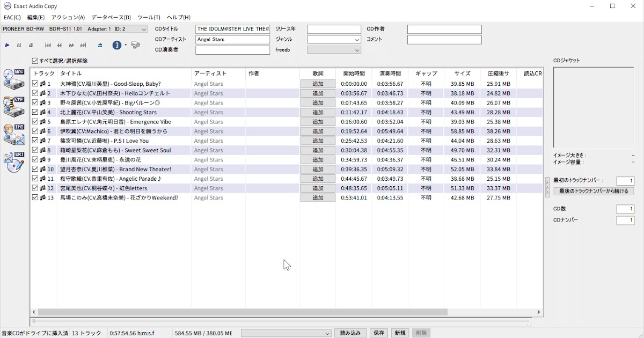Uncheck track 8 Sweet Sweet Soul checkbox
The height and width of the screenshot is (338, 644).
(x=35, y=150)
